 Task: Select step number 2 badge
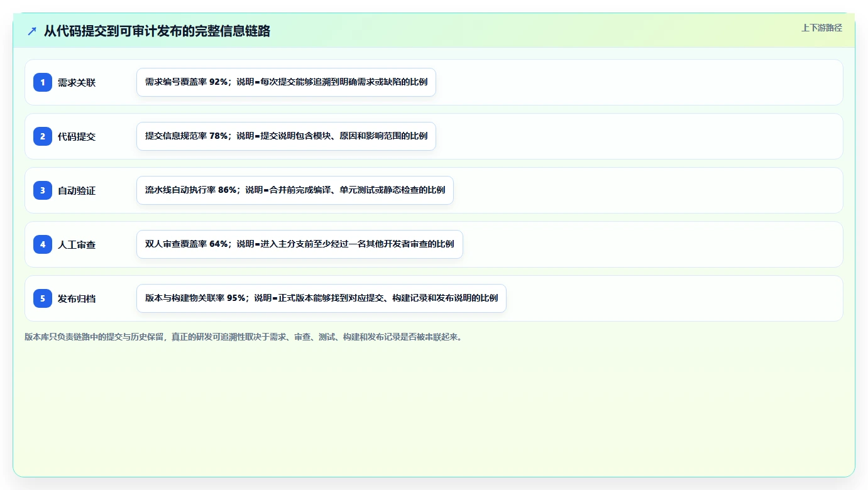pyautogui.click(x=43, y=136)
